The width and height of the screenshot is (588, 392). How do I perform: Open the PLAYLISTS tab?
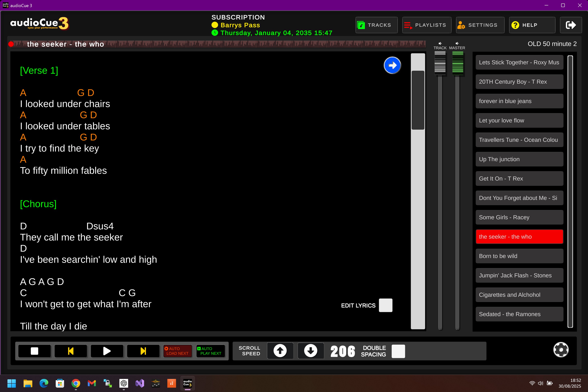[x=426, y=25]
